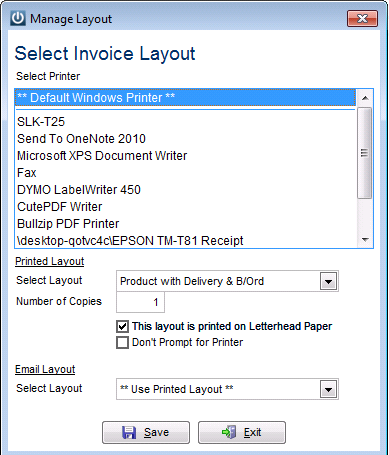Open the Printed Layout Select Layout dropdown
The height and width of the screenshot is (455, 389).
[x=328, y=281]
